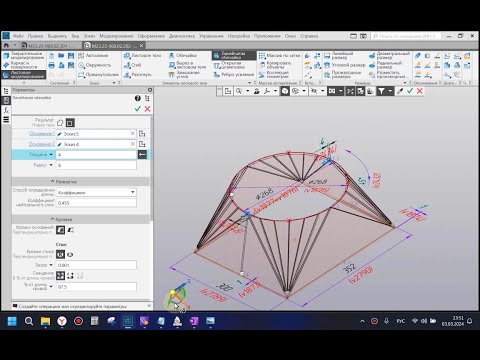Switch to the Твердотельное моделирование toolset
Screen dimensions: 480x360
point(24,55)
